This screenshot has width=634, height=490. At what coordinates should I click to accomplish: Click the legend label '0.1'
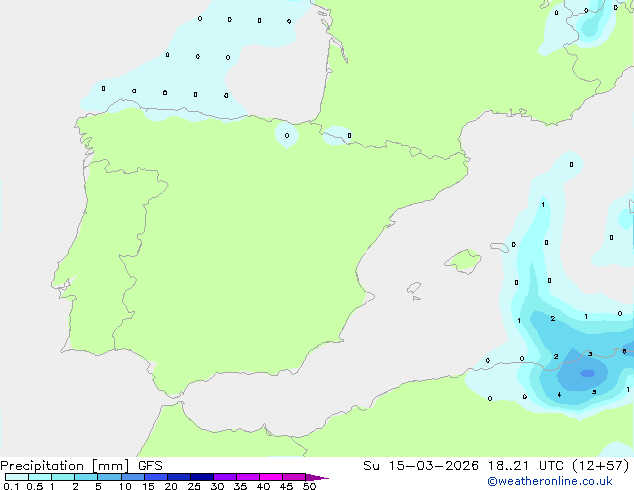(11, 486)
